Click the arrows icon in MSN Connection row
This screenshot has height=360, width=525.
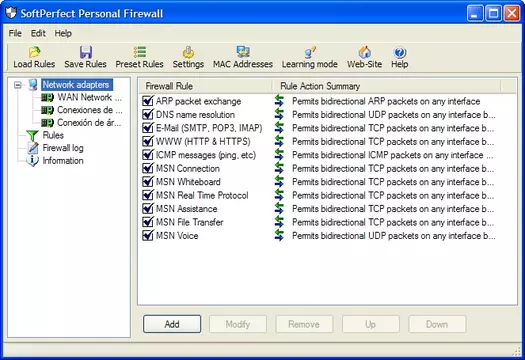pyautogui.click(x=279, y=168)
